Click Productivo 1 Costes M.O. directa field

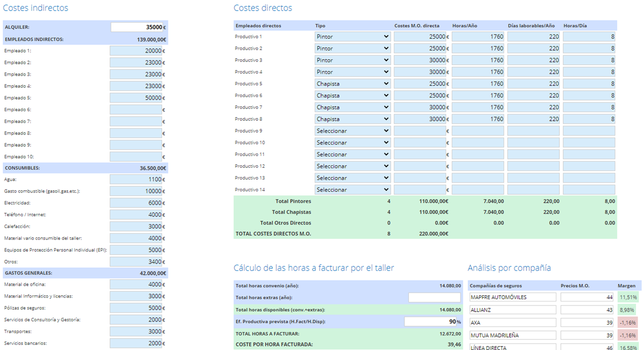[x=420, y=37]
